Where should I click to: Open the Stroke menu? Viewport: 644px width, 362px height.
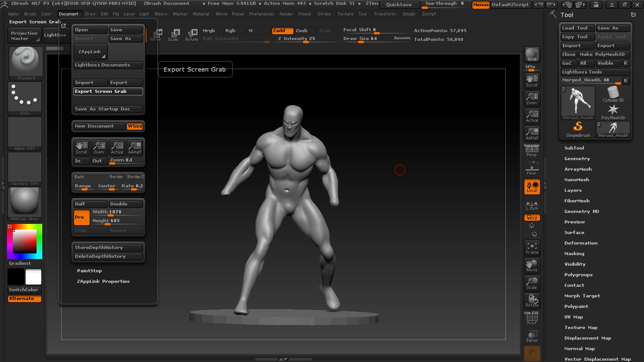[x=324, y=14]
